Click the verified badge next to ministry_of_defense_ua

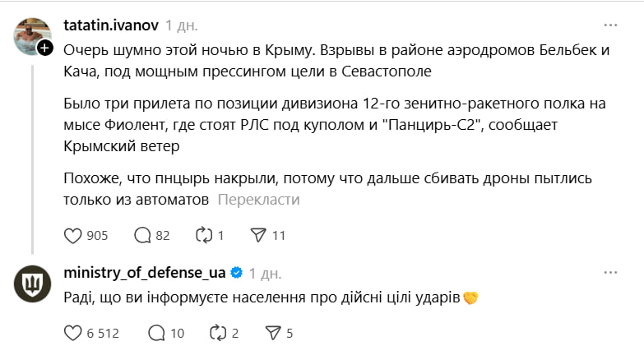coord(235,273)
